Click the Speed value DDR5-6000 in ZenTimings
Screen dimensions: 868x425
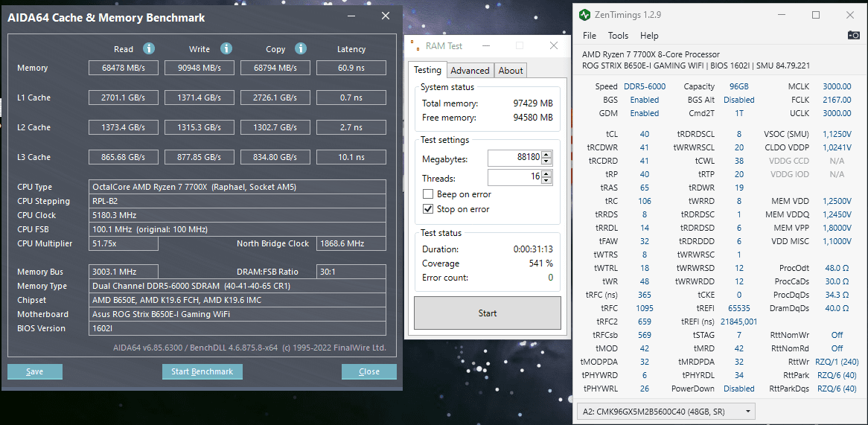645,86
